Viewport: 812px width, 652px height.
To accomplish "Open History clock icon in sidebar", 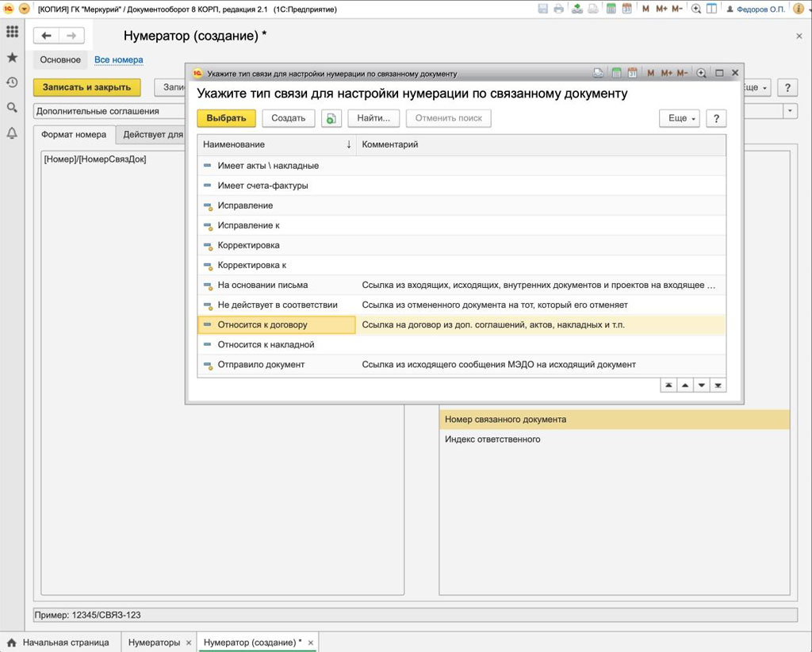I will (x=12, y=82).
